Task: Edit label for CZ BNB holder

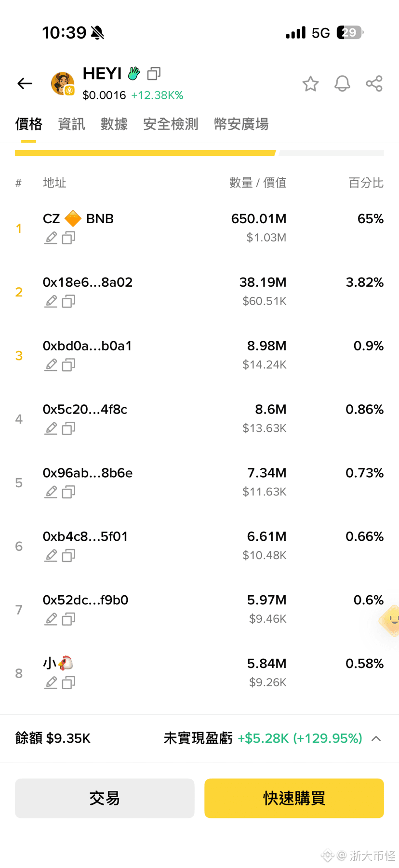Action: 51,238
